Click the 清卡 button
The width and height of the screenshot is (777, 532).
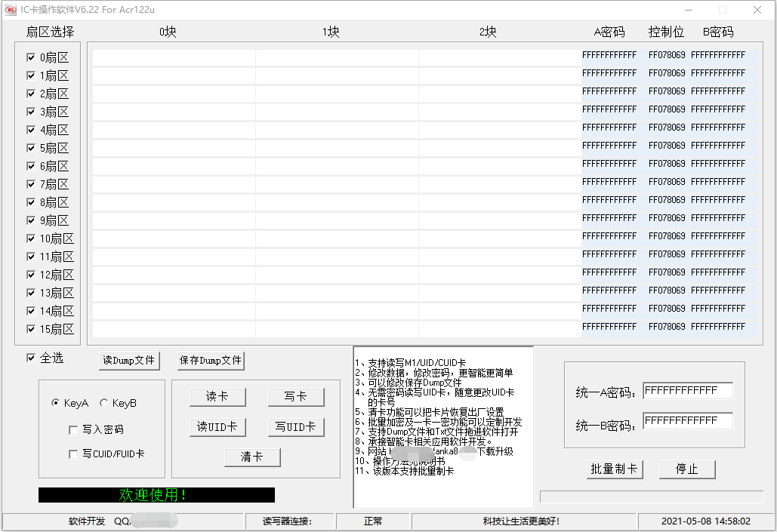(252, 457)
